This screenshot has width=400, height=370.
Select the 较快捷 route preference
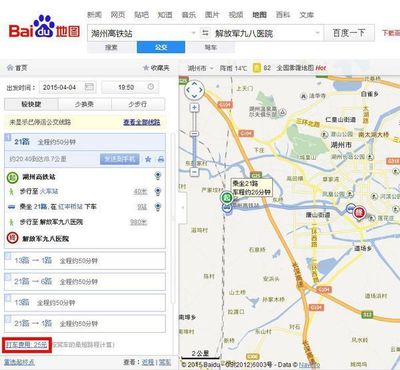31,104
